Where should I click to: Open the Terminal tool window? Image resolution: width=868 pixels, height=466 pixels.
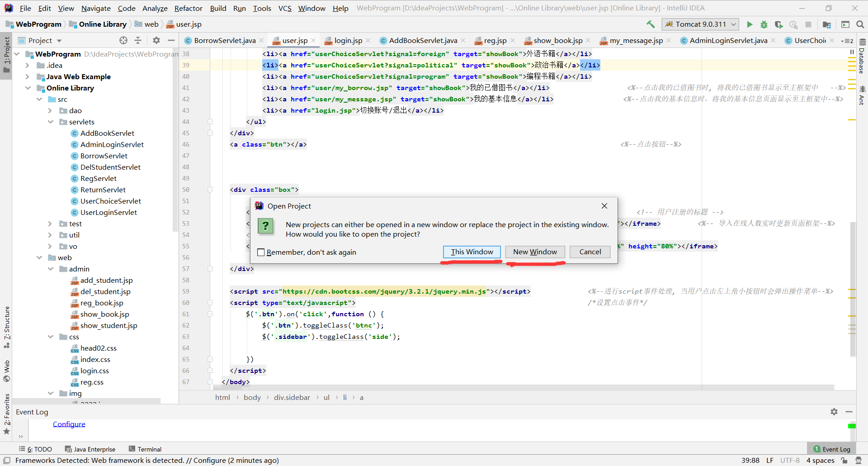click(145, 449)
